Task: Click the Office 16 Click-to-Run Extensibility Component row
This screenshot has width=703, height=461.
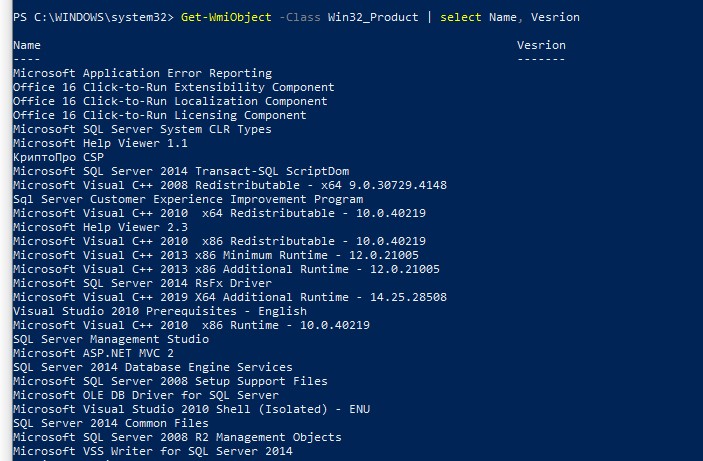Action: pyautogui.click(x=174, y=87)
